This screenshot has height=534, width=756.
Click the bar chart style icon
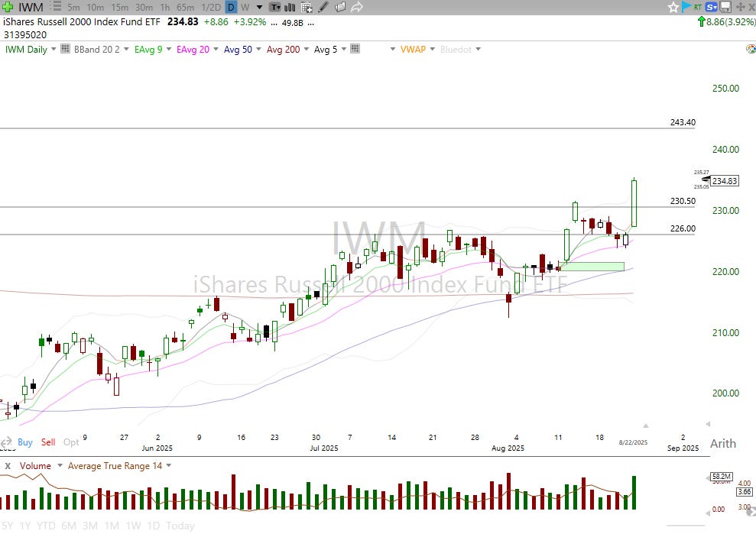tap(290, 7)
